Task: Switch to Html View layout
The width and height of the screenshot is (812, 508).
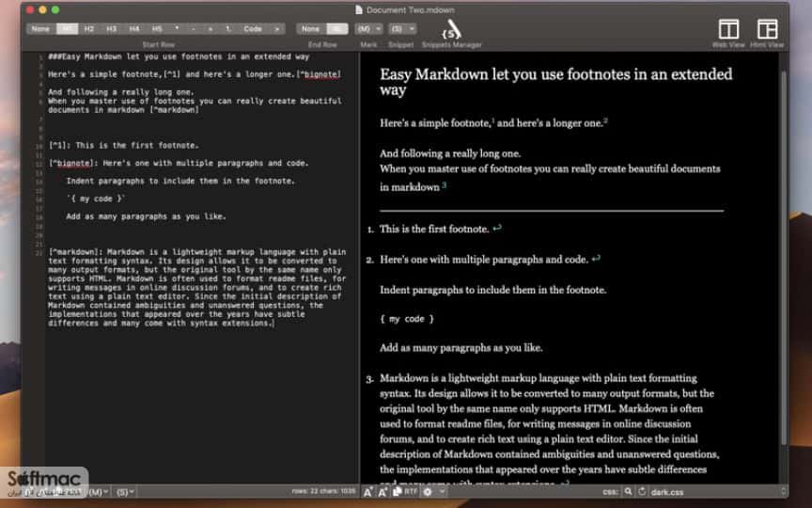Action: 767,29
